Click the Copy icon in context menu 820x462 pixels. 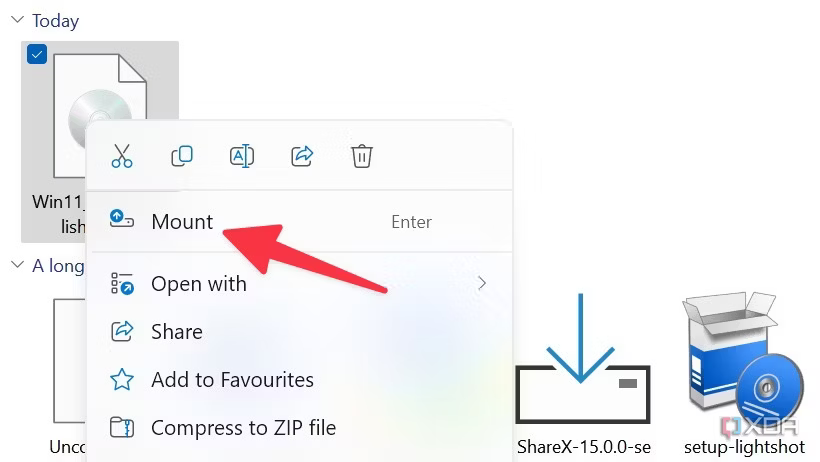182,156
